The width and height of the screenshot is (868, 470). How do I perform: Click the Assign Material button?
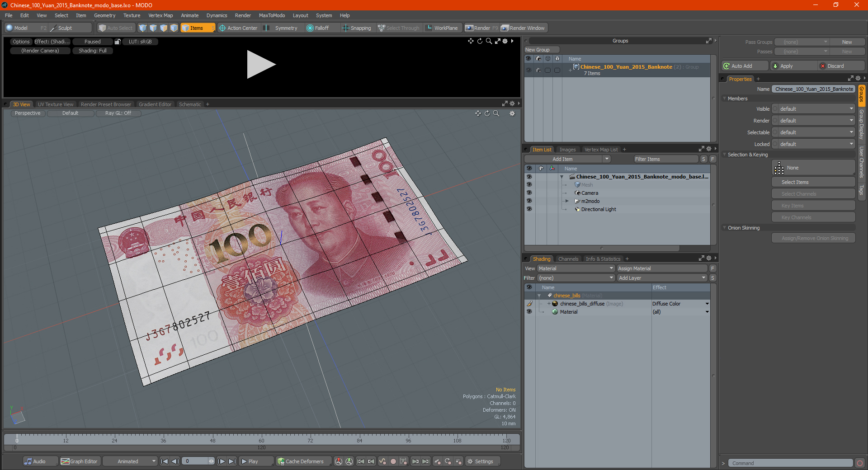pyautogui.click(x=663, y=268)
